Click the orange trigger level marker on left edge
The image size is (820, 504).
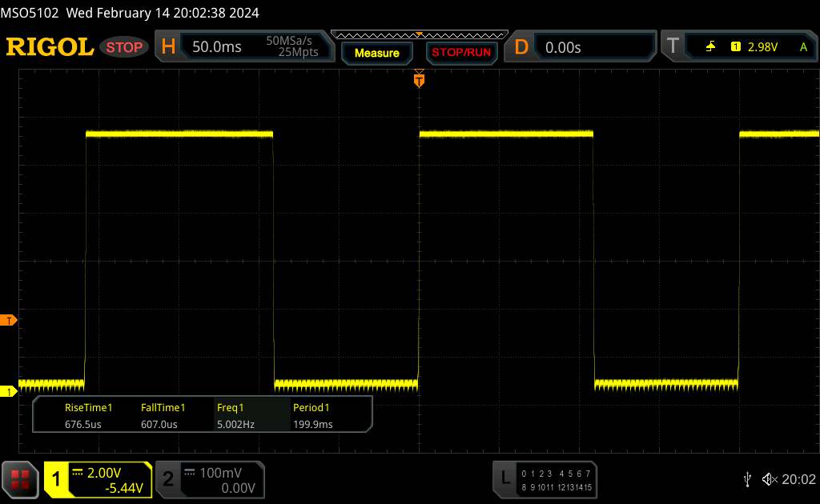9,321
